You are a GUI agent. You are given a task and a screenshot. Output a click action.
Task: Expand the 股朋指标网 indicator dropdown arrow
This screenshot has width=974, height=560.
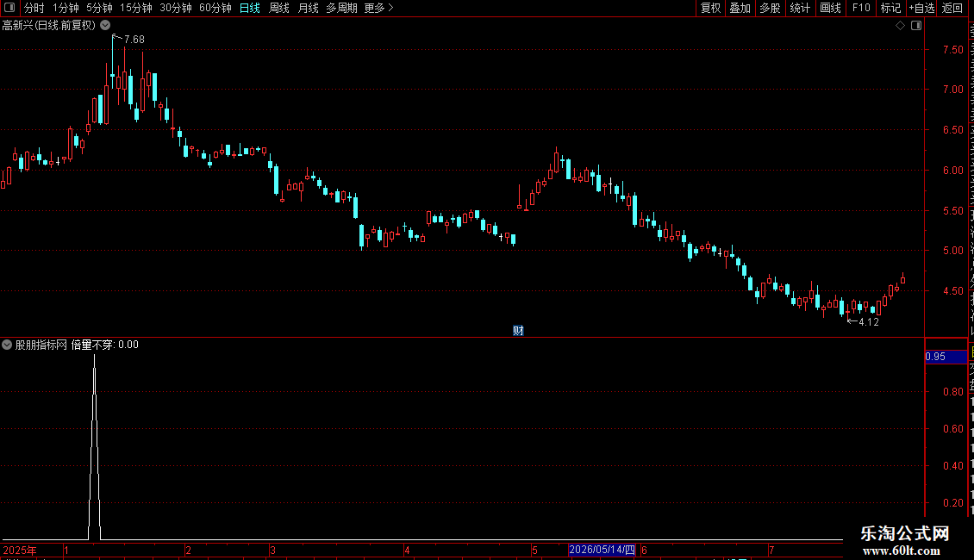click(x=7, y=345)
